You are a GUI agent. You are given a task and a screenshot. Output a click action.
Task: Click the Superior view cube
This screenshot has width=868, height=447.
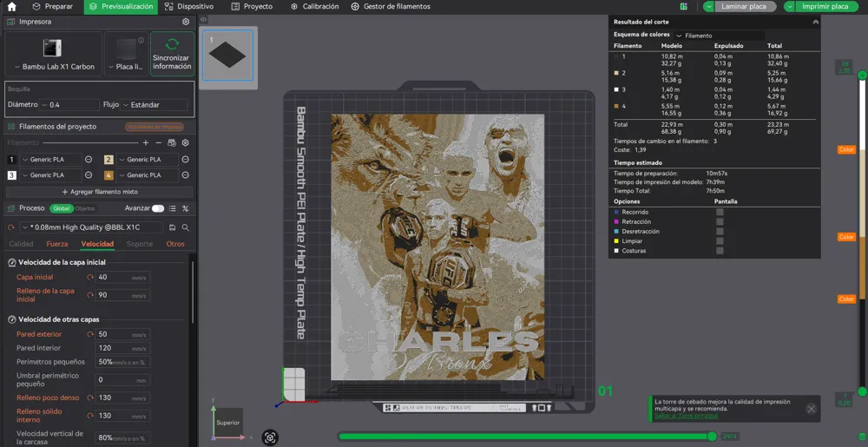click(228, 423)
